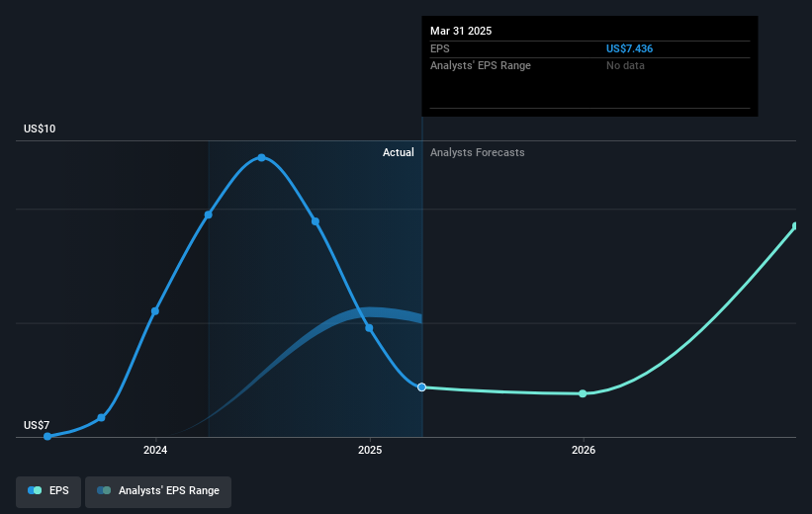Click the 2024 x-axis label
Viewport: 812px width, 514px height.
(155, 451)
